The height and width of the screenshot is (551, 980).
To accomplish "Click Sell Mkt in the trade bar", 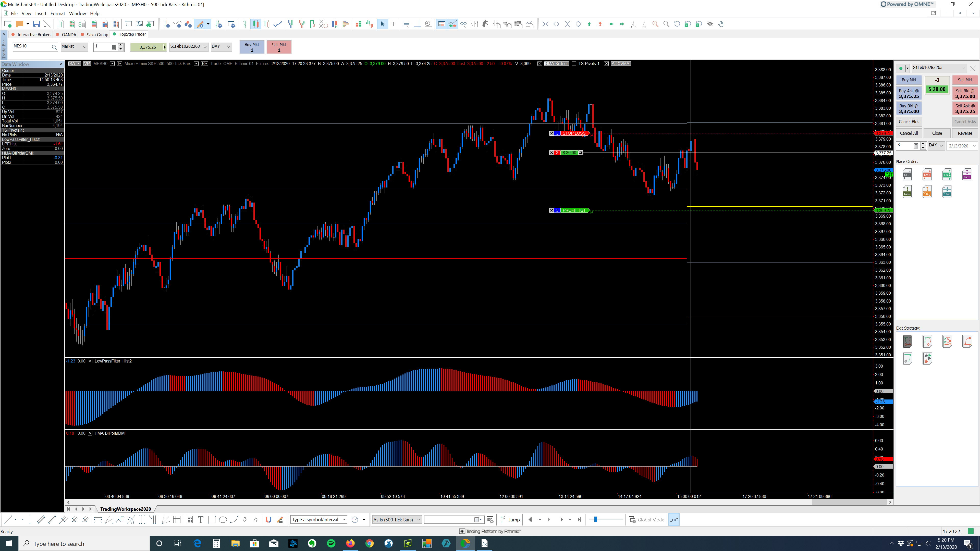I will point(279,47).
